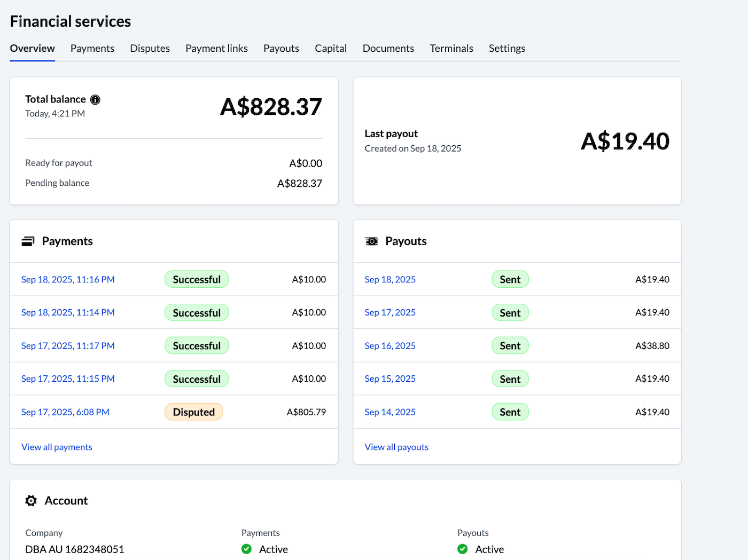Click the Account gear icon
This screenshot has width=748, height=560.
[x=30, y=500]
